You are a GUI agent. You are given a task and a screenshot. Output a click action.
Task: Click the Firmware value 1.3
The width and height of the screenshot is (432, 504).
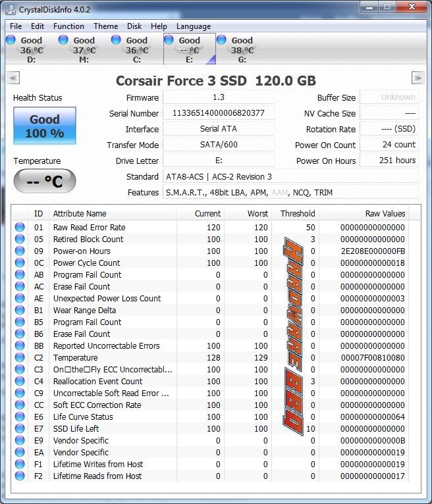(x=219, y=97)
